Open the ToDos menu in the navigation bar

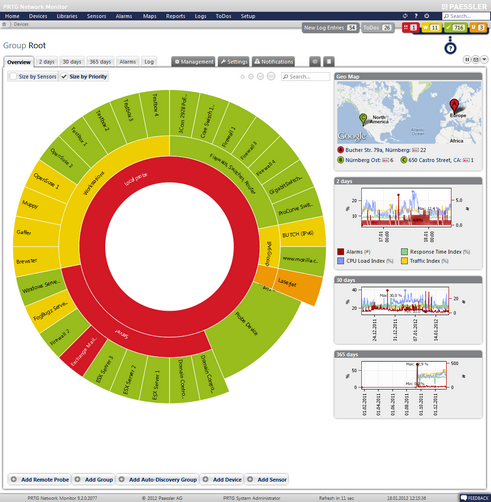click(223, 16)
